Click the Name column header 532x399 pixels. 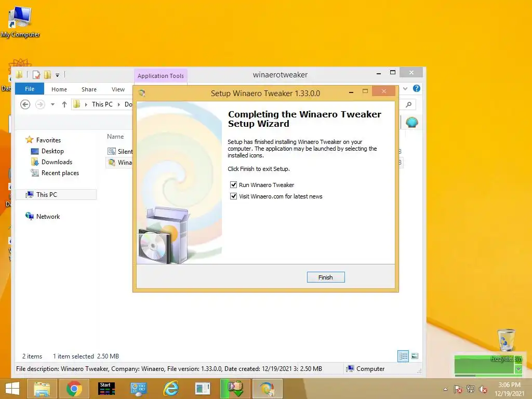(x=115, y=137)
